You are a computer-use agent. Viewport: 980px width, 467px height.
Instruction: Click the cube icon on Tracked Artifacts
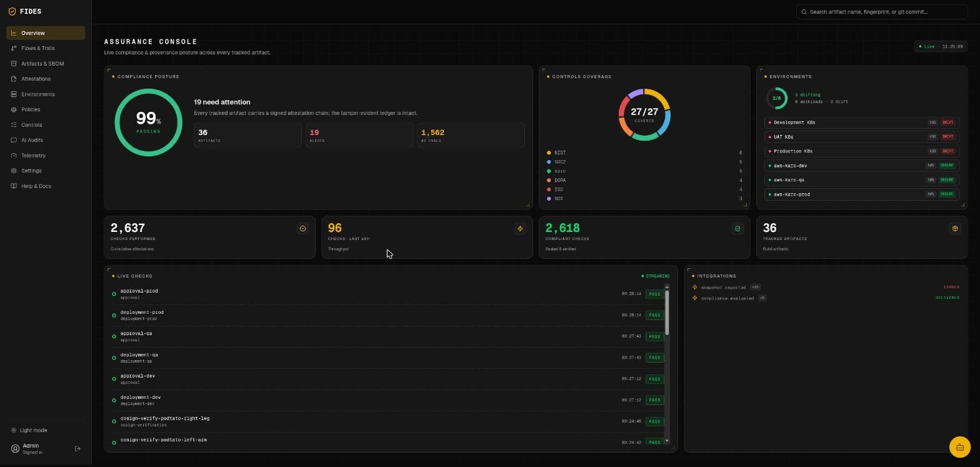click(955, 229)
